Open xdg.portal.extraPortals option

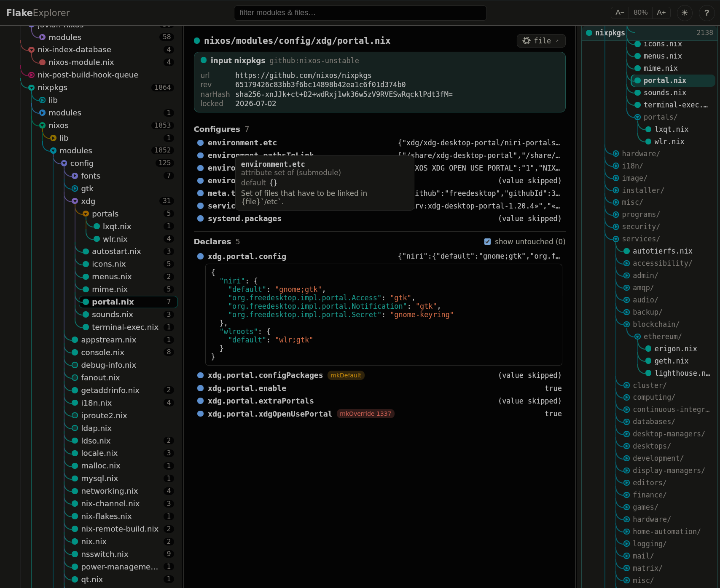[261, 401]
